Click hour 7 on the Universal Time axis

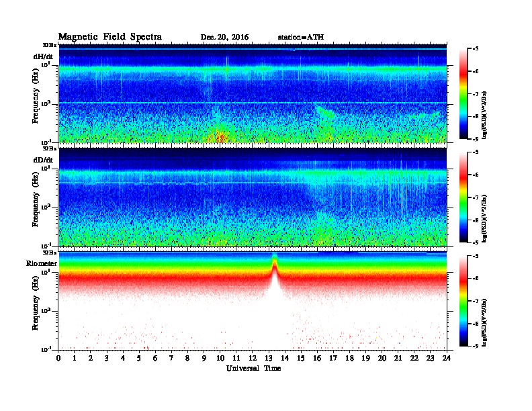pos(171,358)
